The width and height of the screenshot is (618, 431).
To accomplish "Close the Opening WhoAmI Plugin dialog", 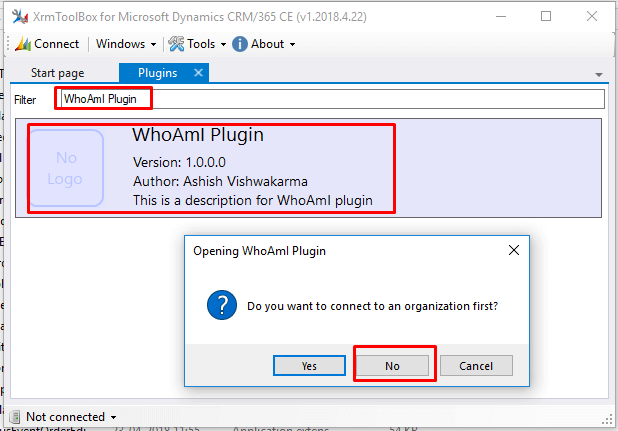I will point(514,250).
